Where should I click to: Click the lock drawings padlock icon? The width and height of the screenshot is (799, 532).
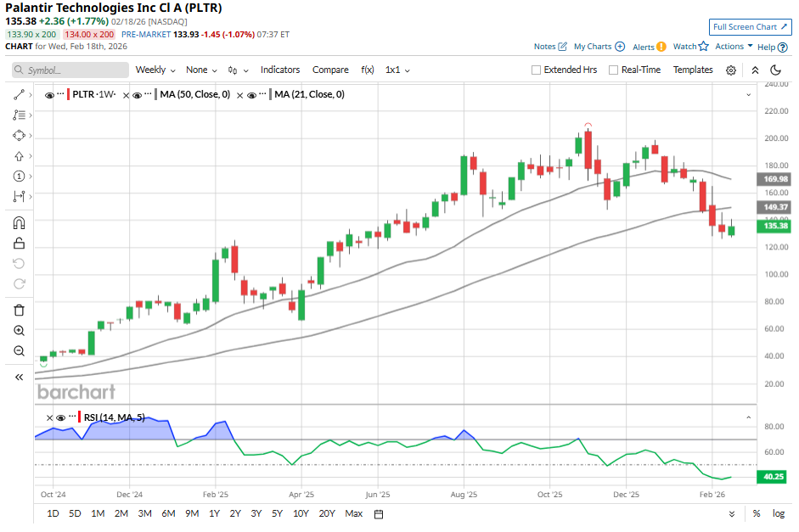(x=19, y=244)
